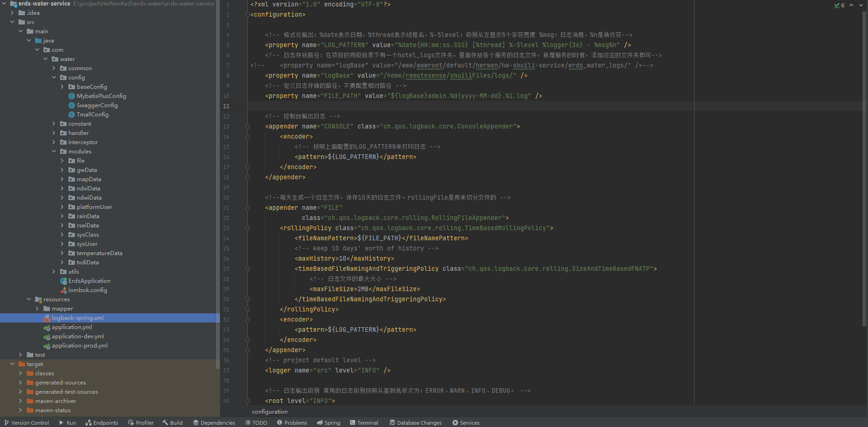Click the orange target folder icon

[22, 364]
